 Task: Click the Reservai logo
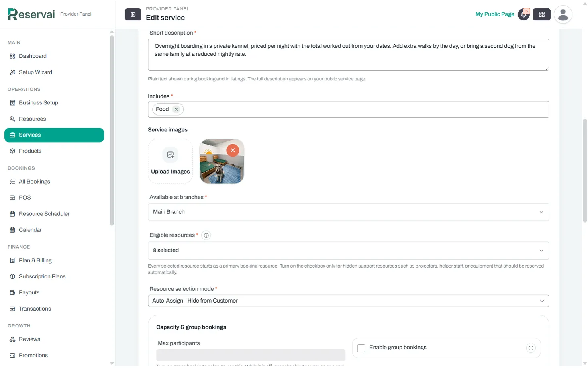point(31,14)
